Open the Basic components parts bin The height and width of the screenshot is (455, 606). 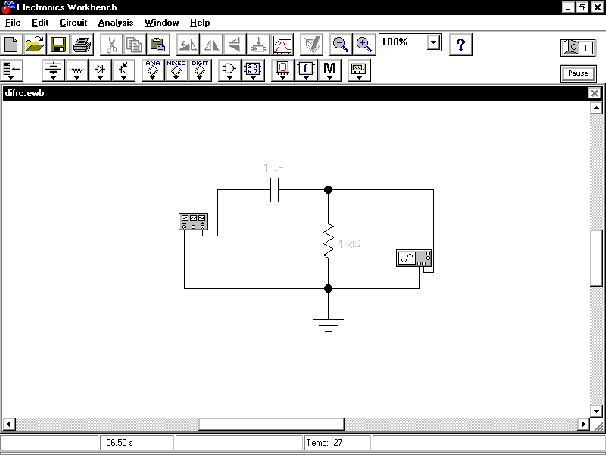[x=77, y=70]
